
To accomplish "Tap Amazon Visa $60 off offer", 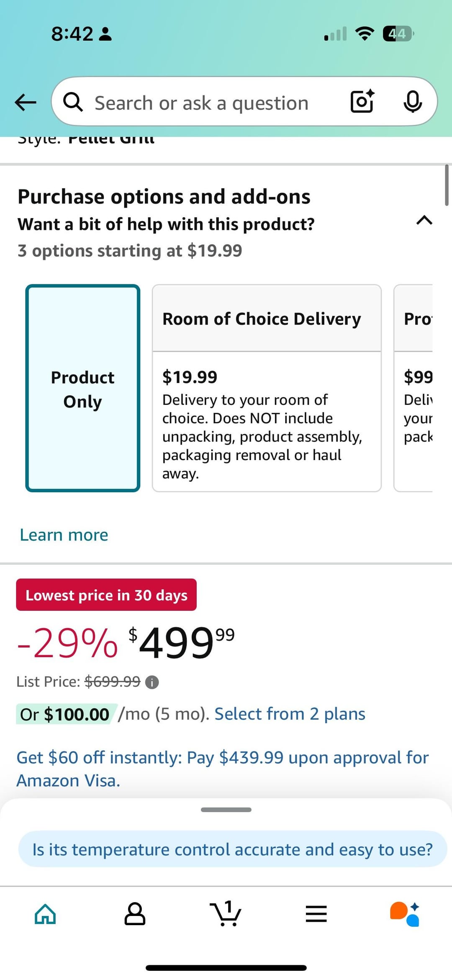I will [x=222, y=769].
